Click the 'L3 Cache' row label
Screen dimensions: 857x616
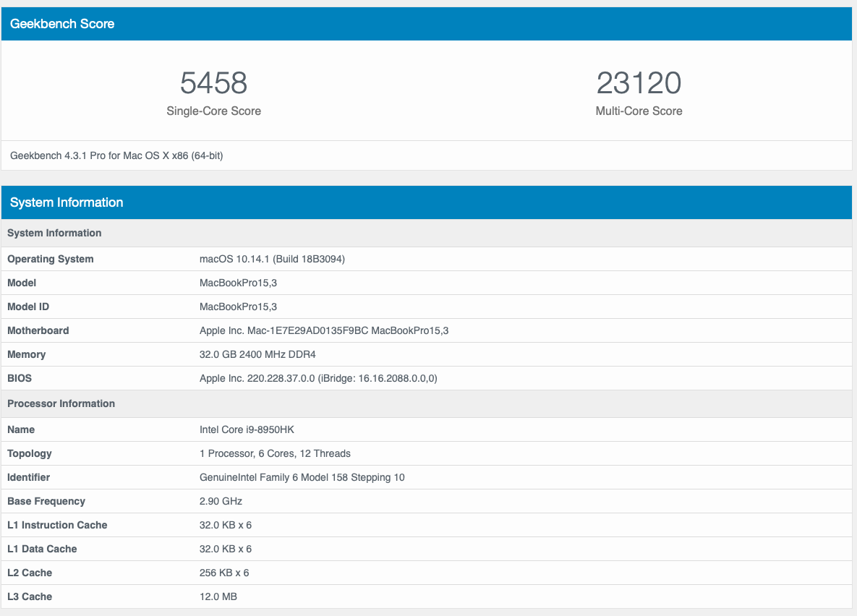point(30,597)
